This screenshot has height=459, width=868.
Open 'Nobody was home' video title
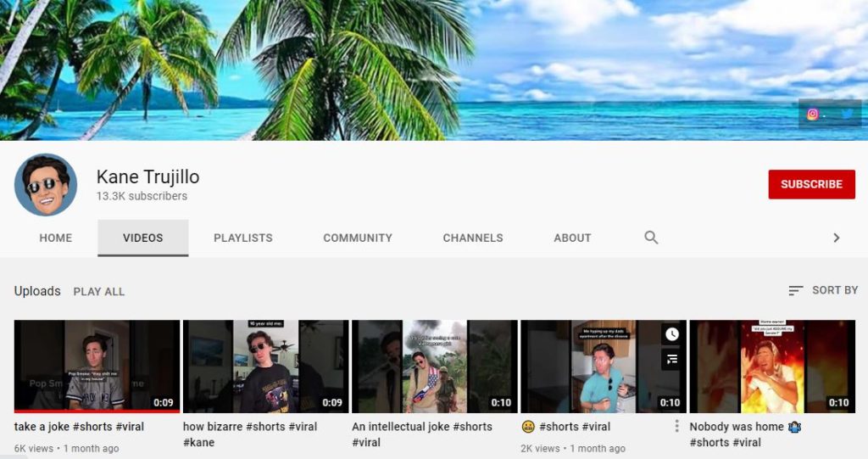(x=745, y=434)
